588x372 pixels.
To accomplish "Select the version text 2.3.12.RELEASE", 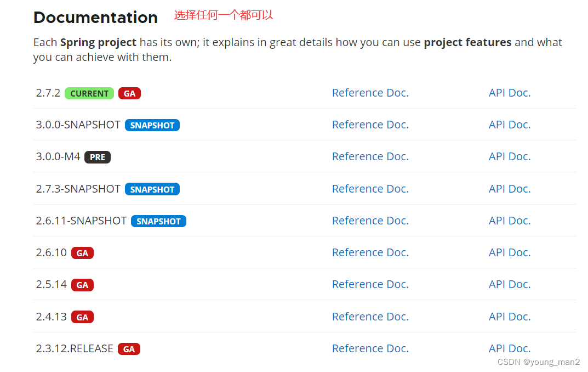I will tap(75, 349).
